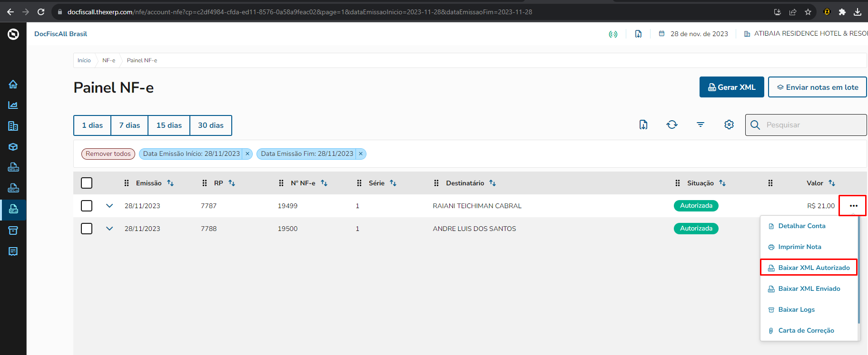Open the active NF-e sidebar icon
This screenshot has width=868, height=355.
pos(13,209)
